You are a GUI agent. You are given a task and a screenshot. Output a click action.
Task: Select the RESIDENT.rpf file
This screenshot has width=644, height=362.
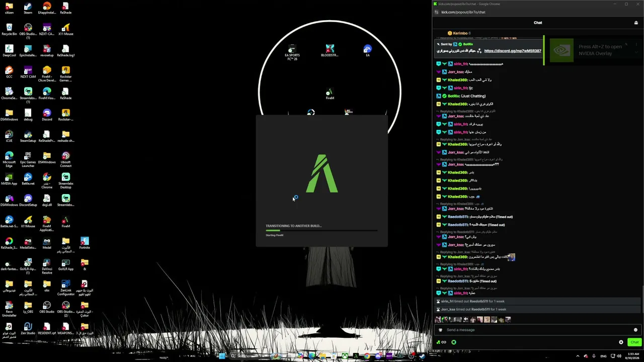click(47, 329)
